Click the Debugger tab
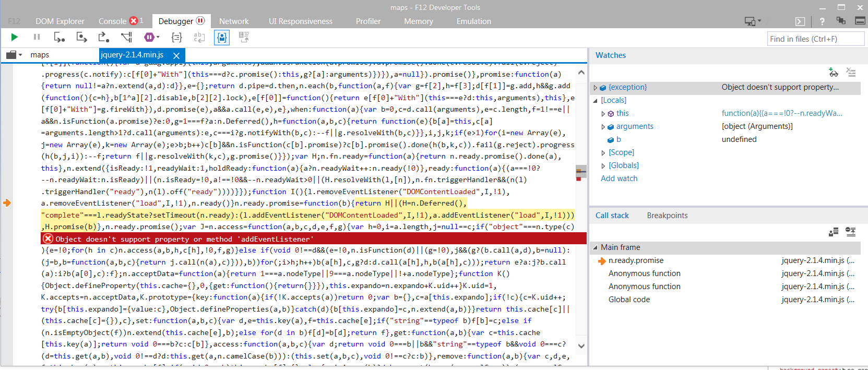 pos(181,21)
